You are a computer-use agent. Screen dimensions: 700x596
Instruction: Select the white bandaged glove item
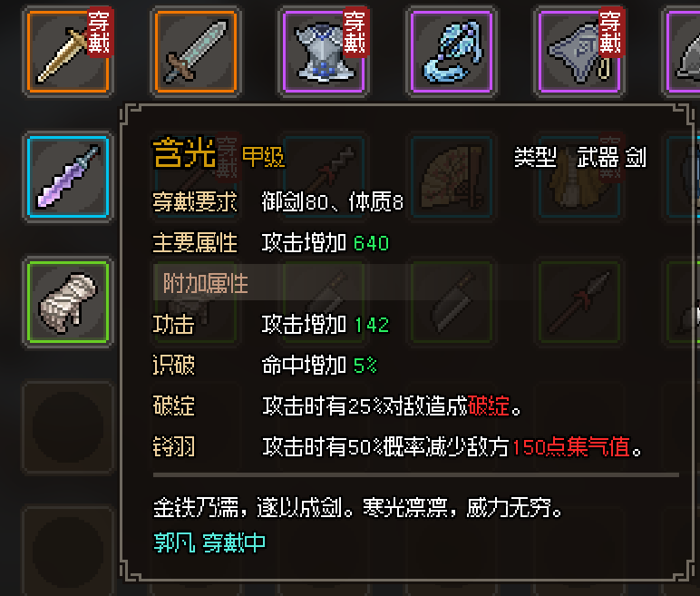[x=68, y=302]
